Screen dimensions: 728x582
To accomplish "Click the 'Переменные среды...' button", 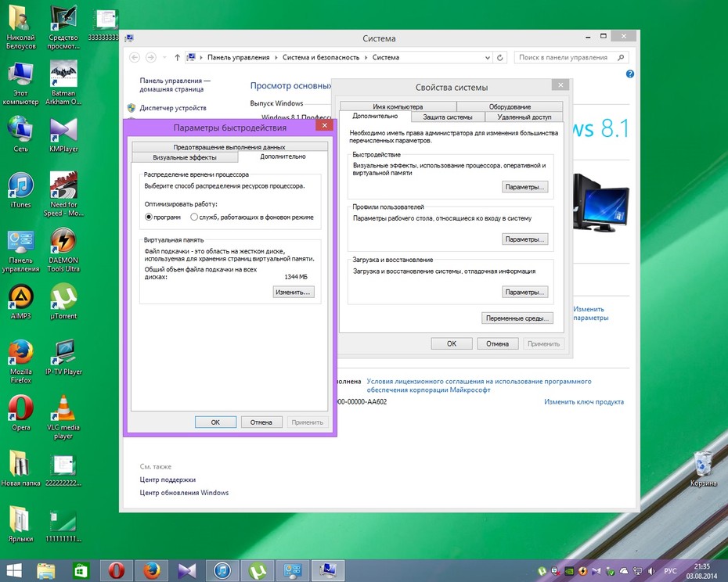I will tap(517, 318).
